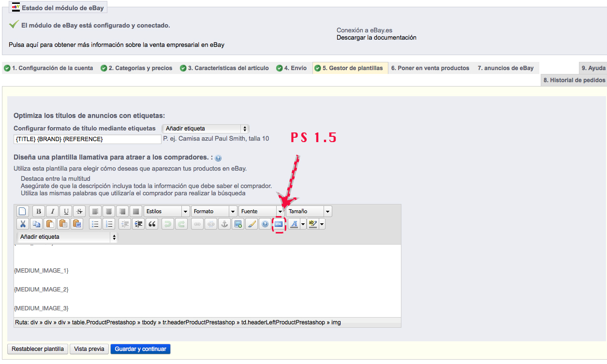Click the title format input field

click(87, 139)
